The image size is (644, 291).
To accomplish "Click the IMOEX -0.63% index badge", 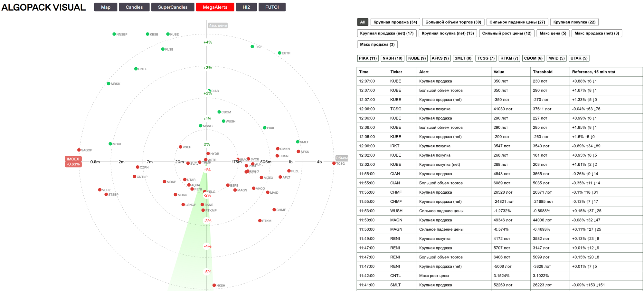I will click(x=73, y=161).
